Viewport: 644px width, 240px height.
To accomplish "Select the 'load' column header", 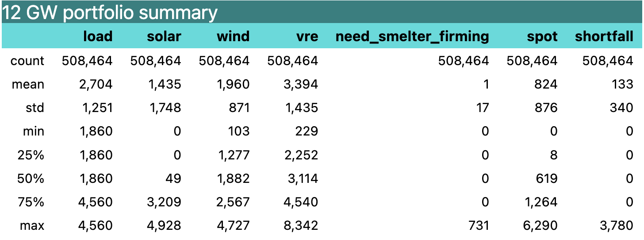I will click(98, 36).
